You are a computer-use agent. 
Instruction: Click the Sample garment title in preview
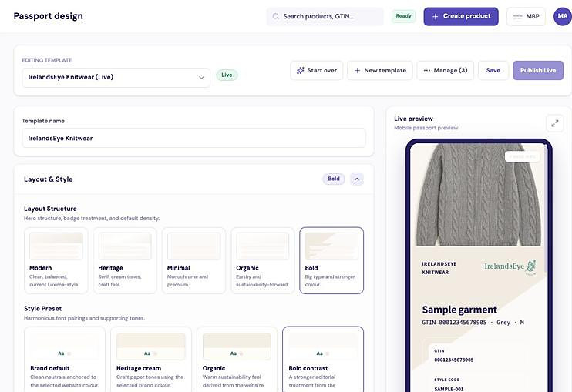coord(459,310)
